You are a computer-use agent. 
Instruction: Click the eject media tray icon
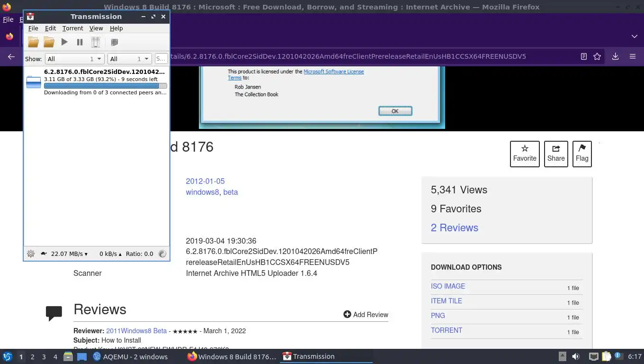pos(563,356)
